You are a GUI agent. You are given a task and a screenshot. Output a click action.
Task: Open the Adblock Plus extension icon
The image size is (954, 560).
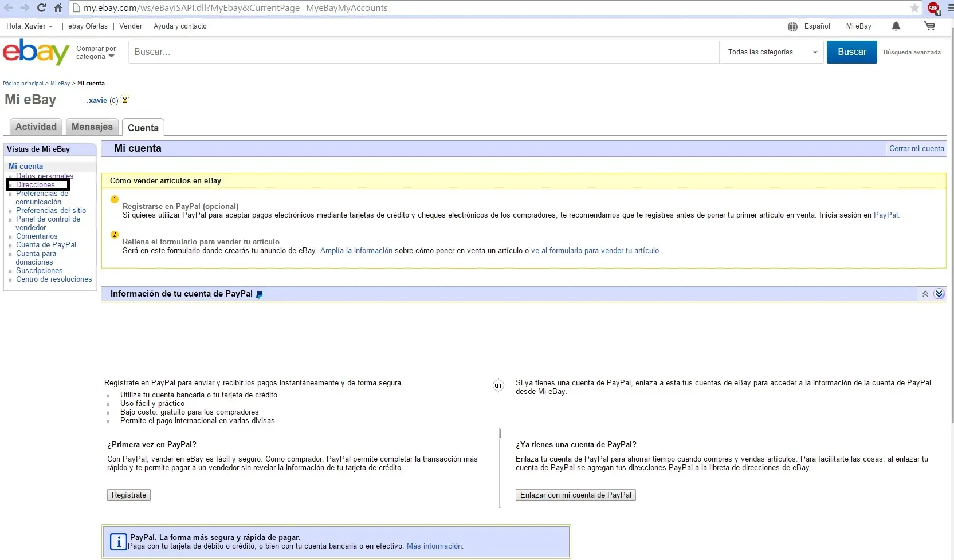pos(933,8)
